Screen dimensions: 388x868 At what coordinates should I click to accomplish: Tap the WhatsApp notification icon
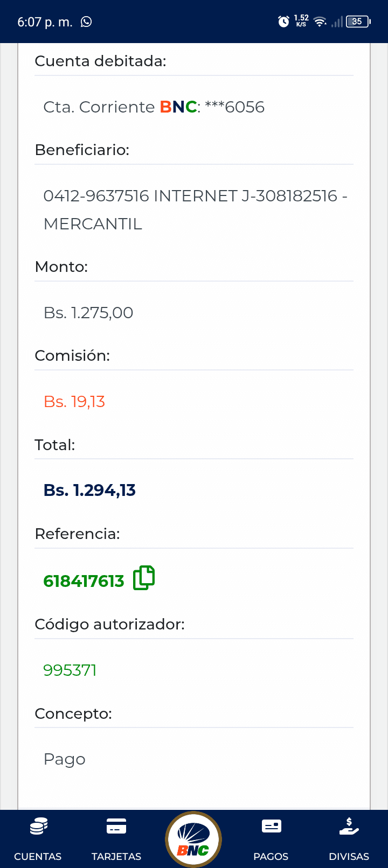coord(86,22)
